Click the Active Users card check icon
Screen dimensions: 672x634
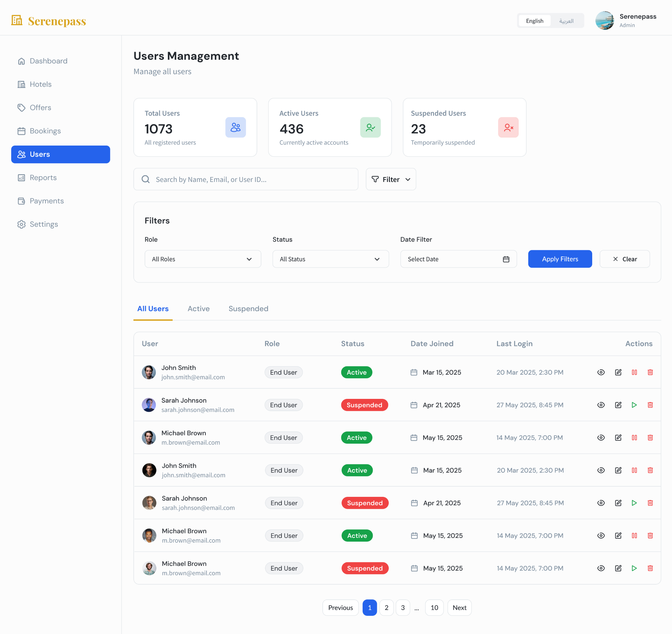coord(370,127)
